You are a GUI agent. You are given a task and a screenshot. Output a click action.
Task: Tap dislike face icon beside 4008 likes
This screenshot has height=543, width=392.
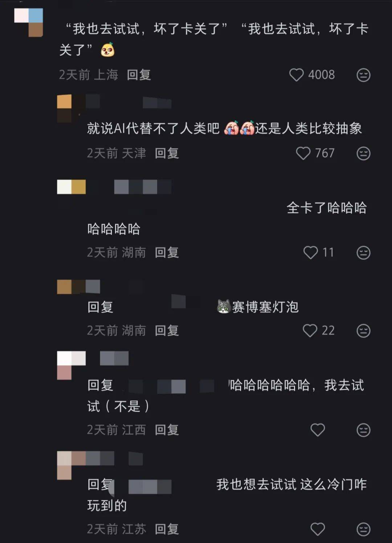[363, 75]
